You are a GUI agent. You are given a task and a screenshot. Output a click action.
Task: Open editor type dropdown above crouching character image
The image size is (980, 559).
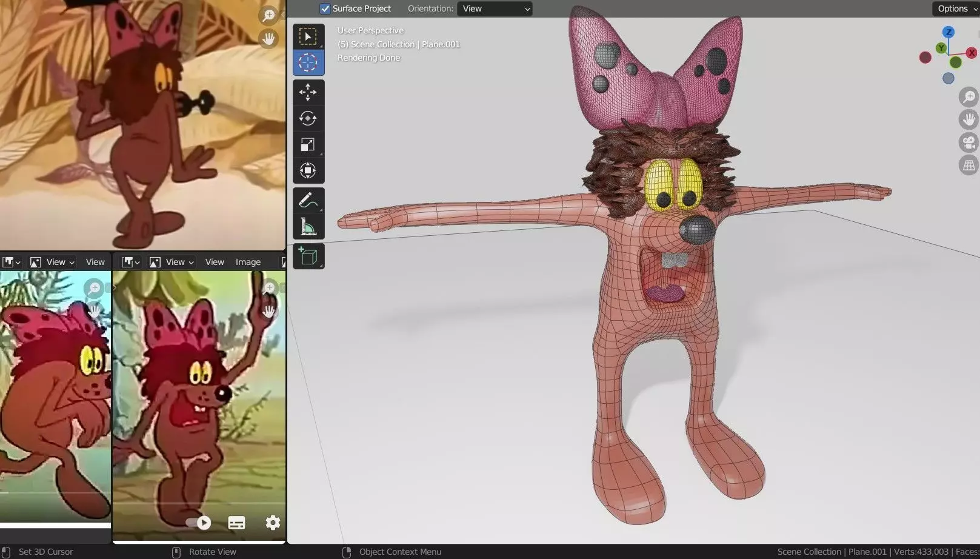point(12,262)
